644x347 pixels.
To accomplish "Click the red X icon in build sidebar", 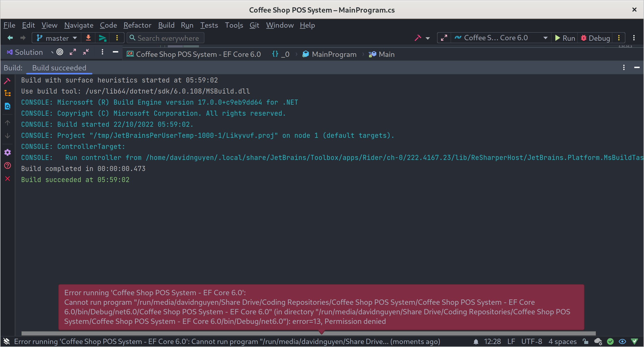I will point(8,179).
